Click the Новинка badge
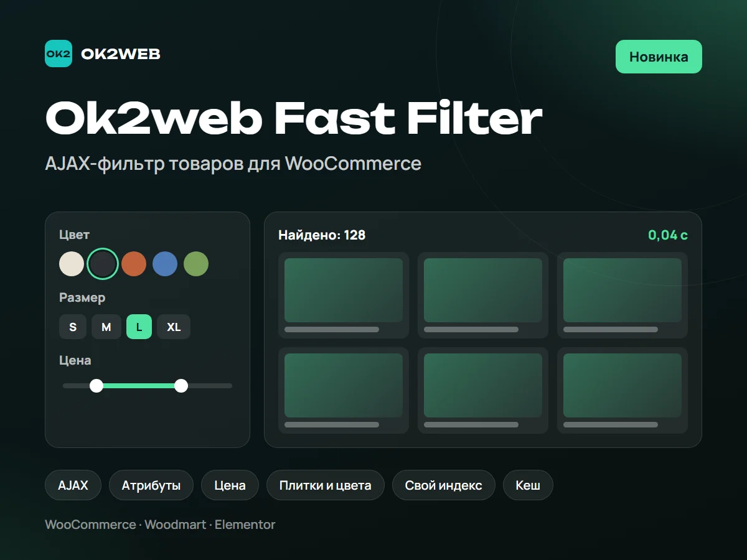Viewport: 747px width, 560px height. click(659, 57)
